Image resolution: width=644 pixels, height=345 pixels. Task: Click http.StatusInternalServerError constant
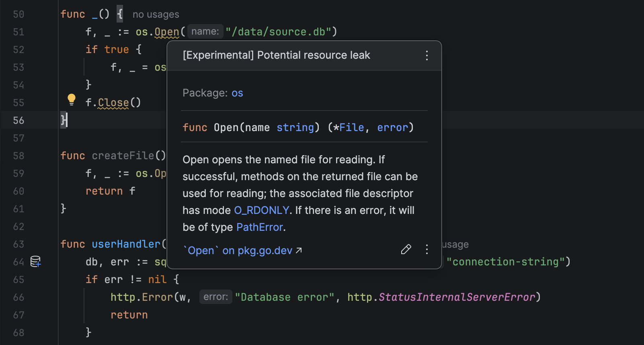click(x=457, y=297)
